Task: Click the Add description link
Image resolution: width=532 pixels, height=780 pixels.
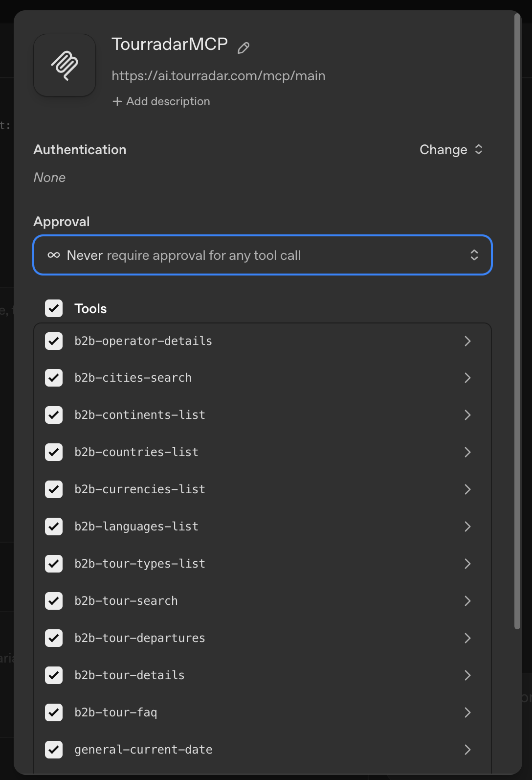Action: pos(168,101)
